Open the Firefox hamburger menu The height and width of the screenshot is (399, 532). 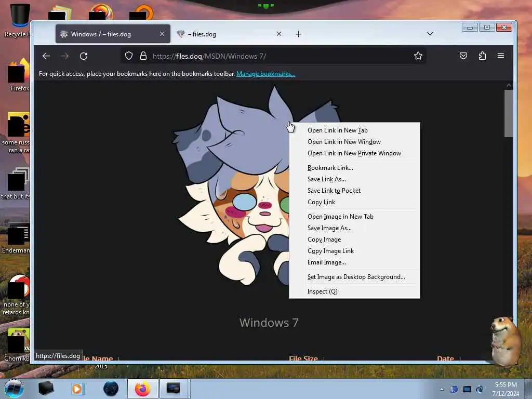tap(501, 55)
